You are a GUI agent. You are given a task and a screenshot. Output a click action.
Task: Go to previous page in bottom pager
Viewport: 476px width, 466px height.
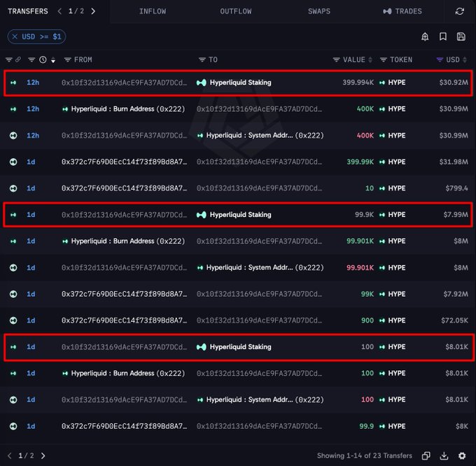point(10,456)
